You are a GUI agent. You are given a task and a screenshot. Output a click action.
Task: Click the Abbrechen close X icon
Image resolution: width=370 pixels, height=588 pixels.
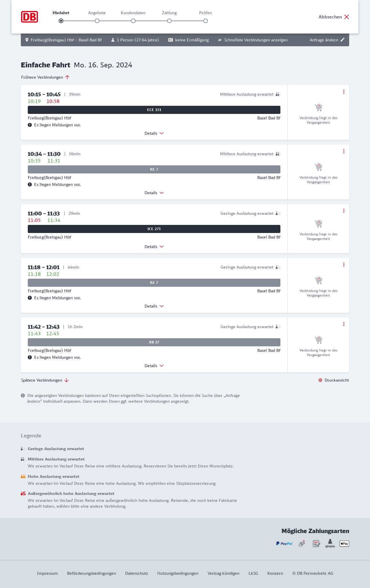point(347,17)
